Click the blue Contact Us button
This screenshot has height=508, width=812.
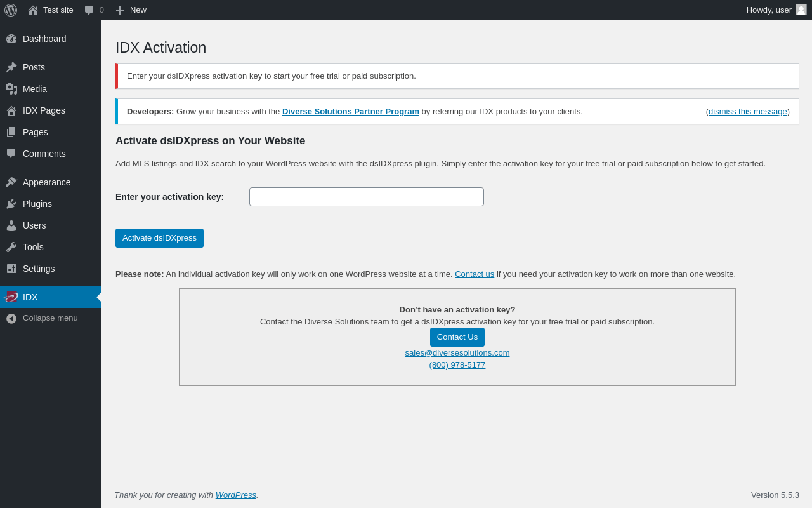click(457, 337)
